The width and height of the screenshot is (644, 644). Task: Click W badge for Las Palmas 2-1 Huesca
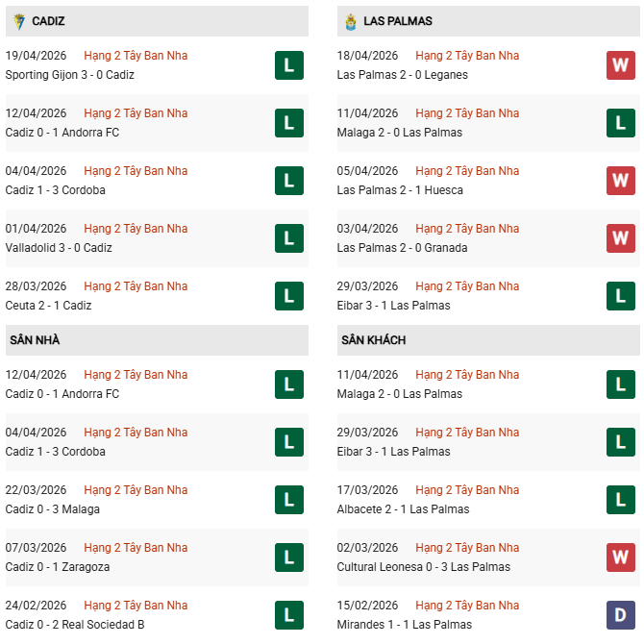tap(620, 181)
